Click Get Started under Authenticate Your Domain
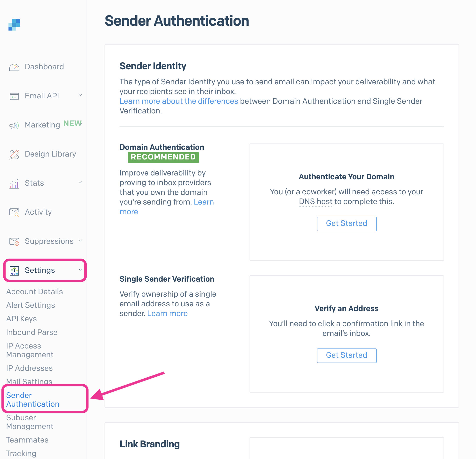 click(x=347, y=223)
